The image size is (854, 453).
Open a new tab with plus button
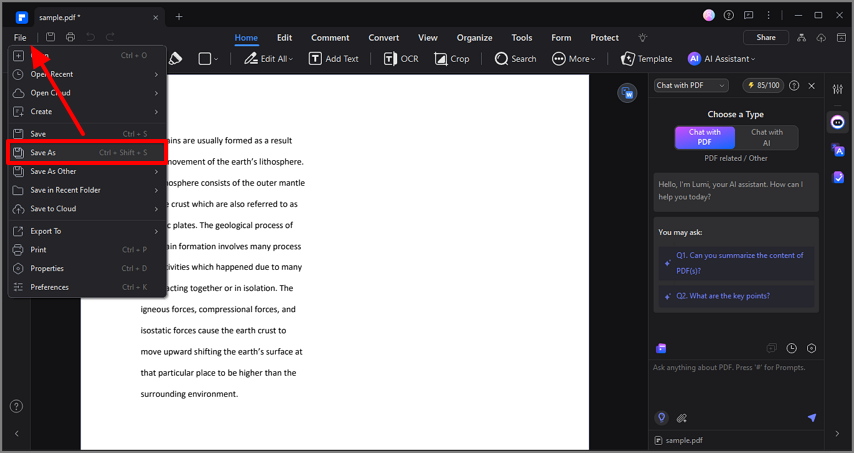coord(179,17)
